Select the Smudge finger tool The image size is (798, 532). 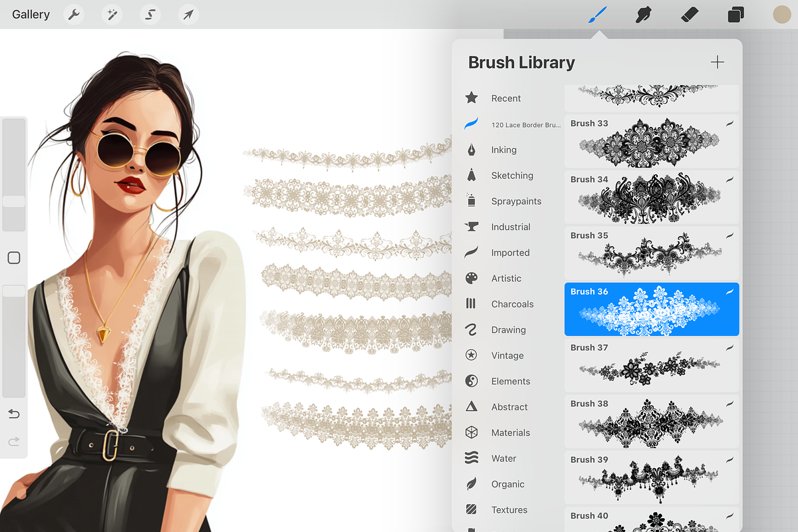pos(643,15)
